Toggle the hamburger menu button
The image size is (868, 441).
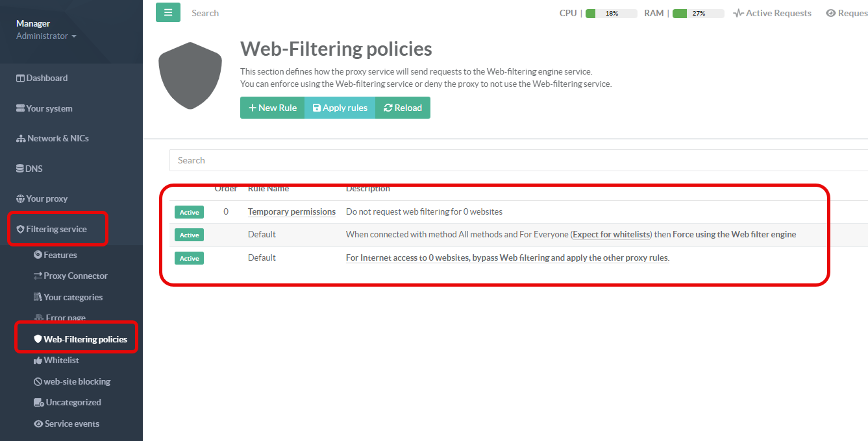(168, 12)
